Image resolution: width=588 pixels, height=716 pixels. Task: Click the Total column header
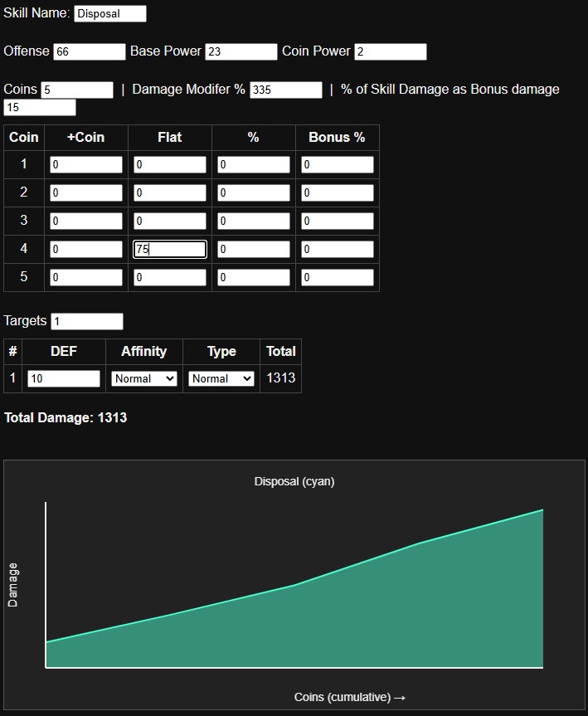tap(281, 352)
